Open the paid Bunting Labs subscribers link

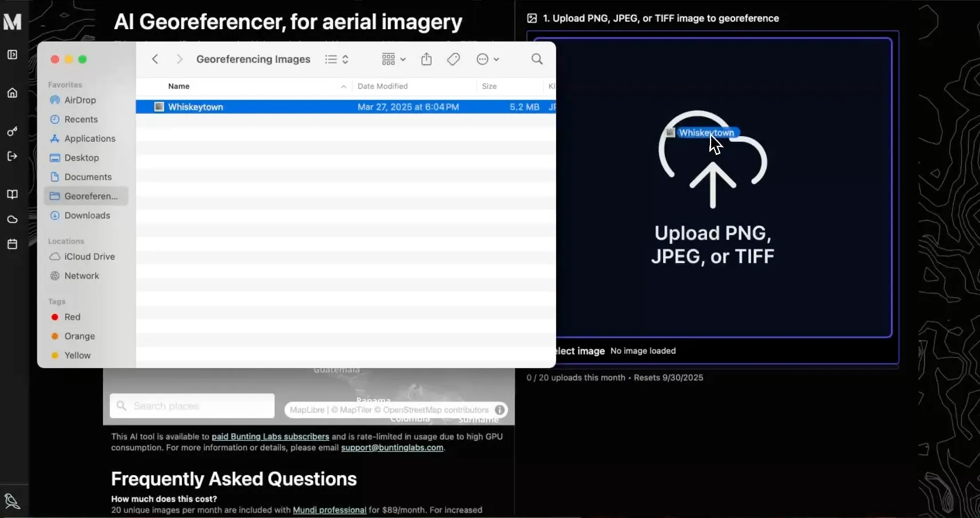pyautogui.click(x=271, y=436)
